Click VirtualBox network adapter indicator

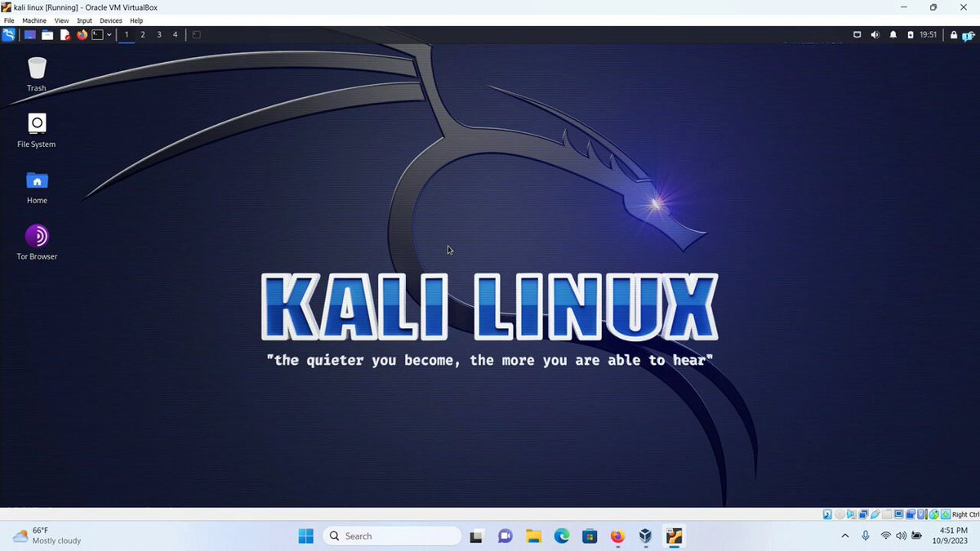(x=863, y=514)
